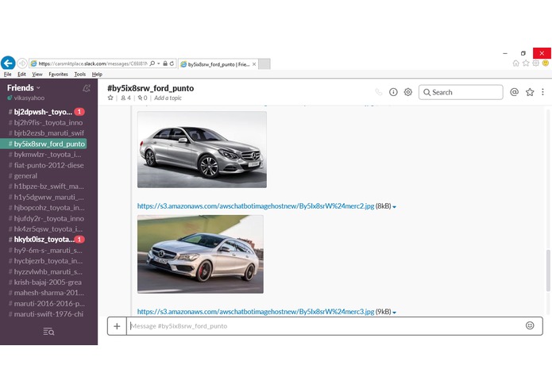Image resolution: width=552 pixels, height=392 pixels.
Task: Open the merc2.jpg amazonaws link
Action: click(256, 206)
